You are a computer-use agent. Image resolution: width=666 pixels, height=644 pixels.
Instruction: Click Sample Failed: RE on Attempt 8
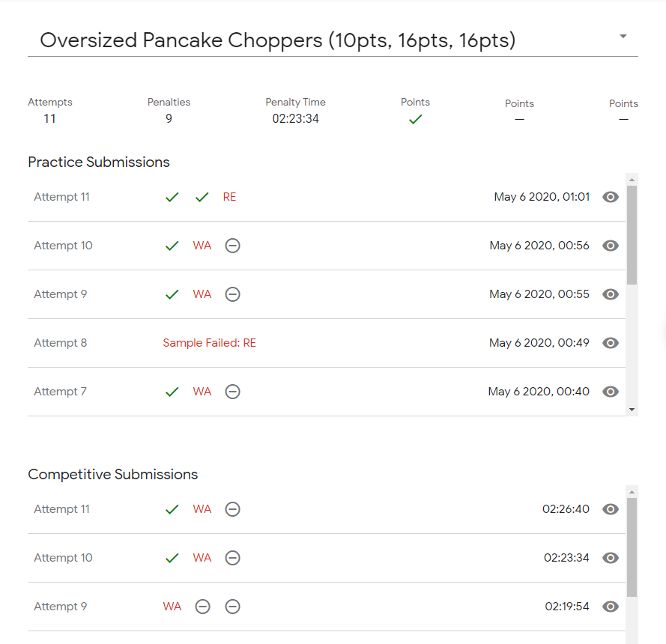pyautogui.click(x=209, y=343)
